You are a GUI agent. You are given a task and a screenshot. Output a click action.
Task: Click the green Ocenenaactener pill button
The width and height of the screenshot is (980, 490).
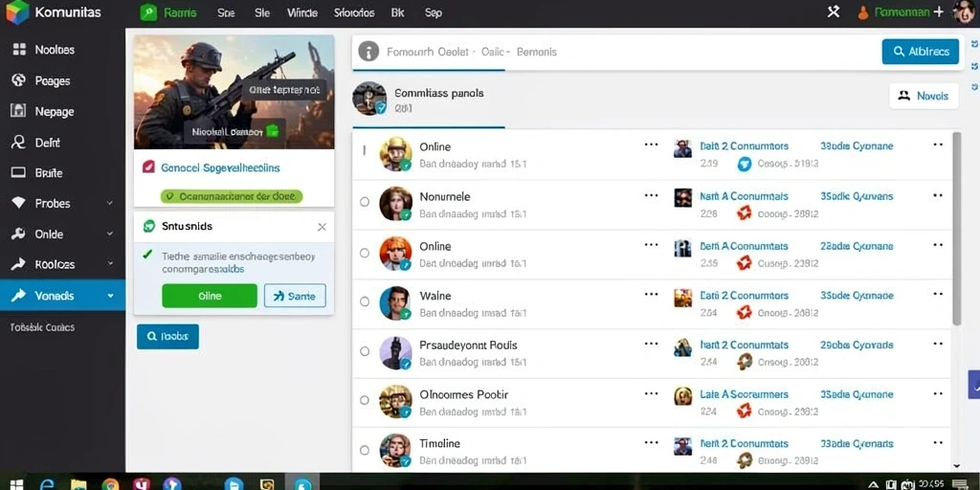(x=232, y=196)
